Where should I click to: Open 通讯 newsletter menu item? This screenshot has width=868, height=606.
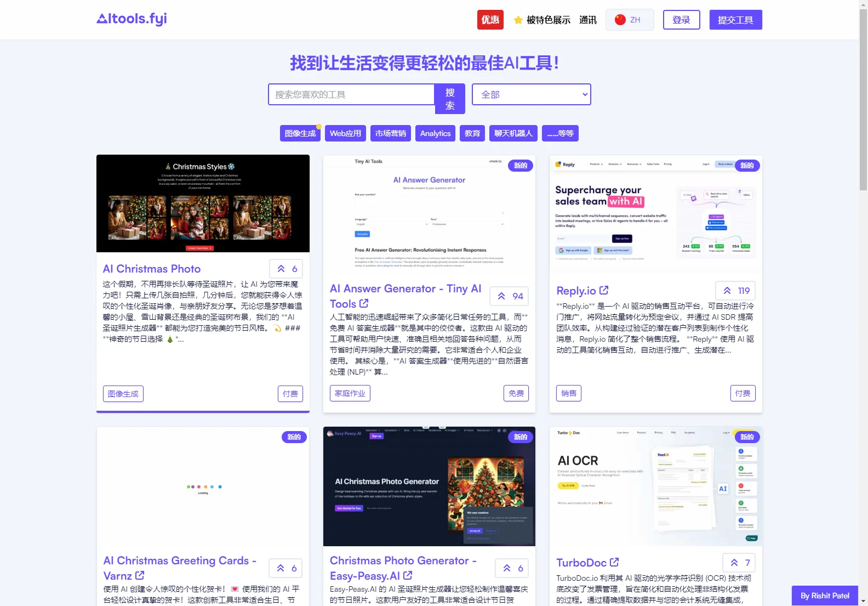588,20
